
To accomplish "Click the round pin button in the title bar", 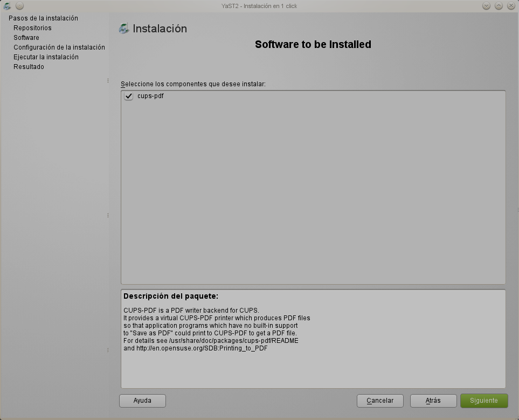I will (x=20, y=5).
